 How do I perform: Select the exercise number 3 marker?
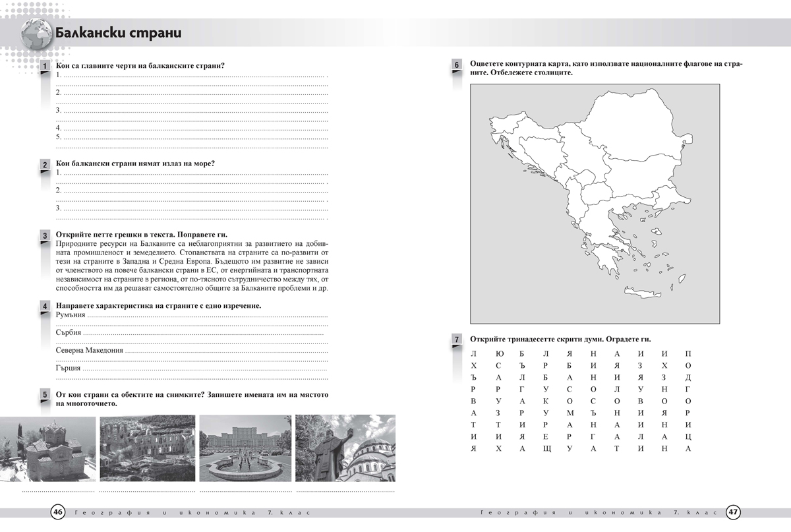45,235
